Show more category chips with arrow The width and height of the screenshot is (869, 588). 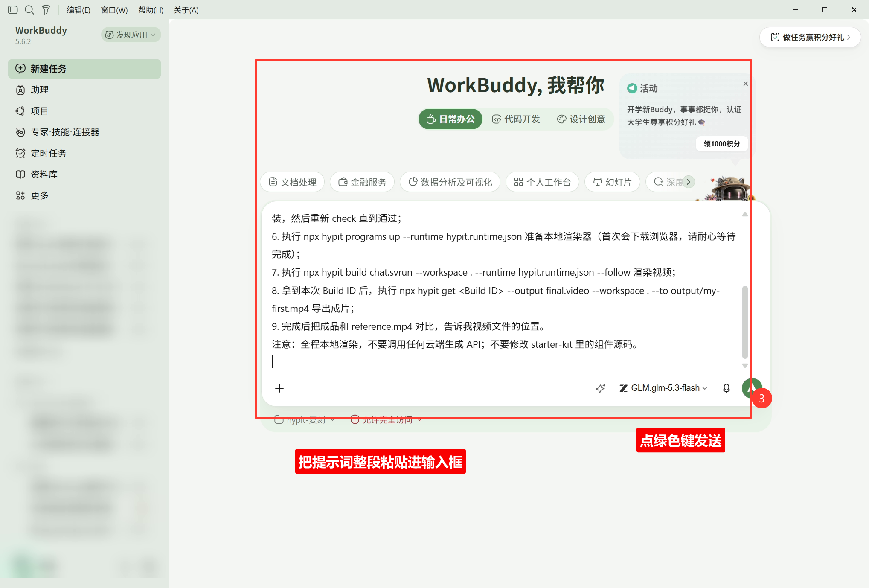click(x=688, y=182)
